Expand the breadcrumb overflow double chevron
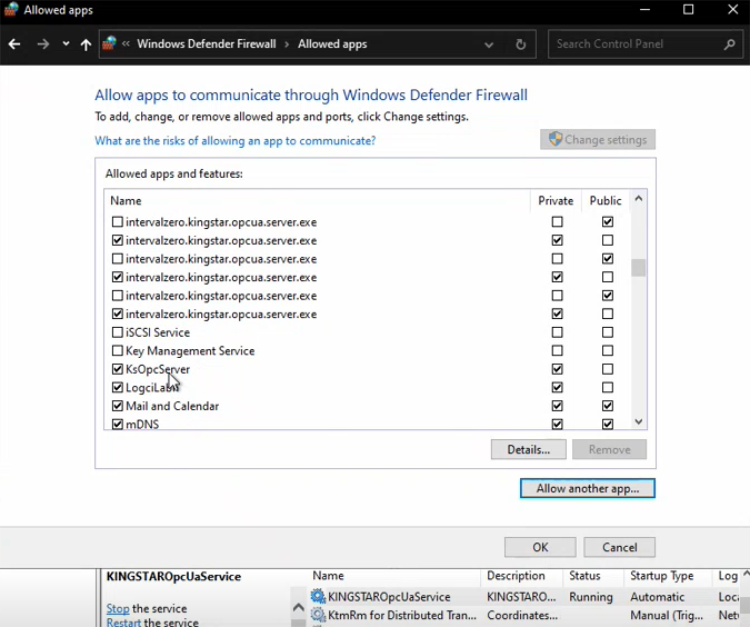 click(x=126, y=44)
